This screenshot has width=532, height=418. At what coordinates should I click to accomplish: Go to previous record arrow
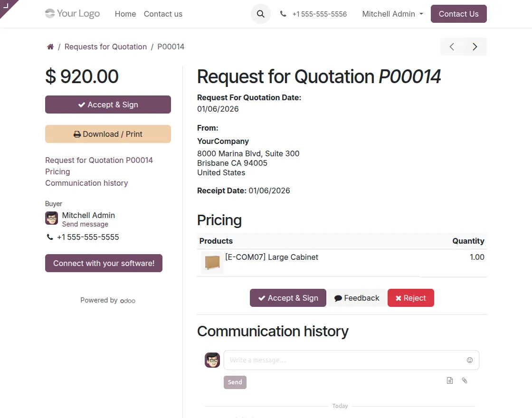pos(452,47)
